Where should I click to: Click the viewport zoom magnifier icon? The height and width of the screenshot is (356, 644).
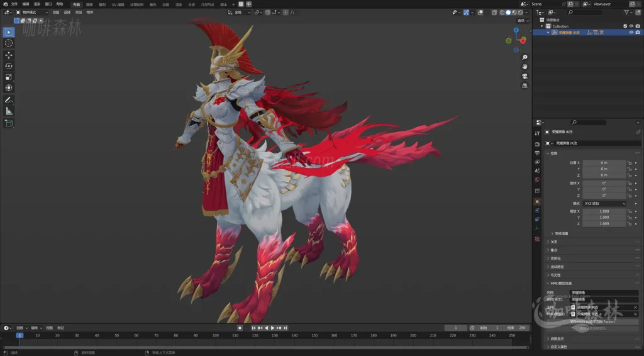525,57
